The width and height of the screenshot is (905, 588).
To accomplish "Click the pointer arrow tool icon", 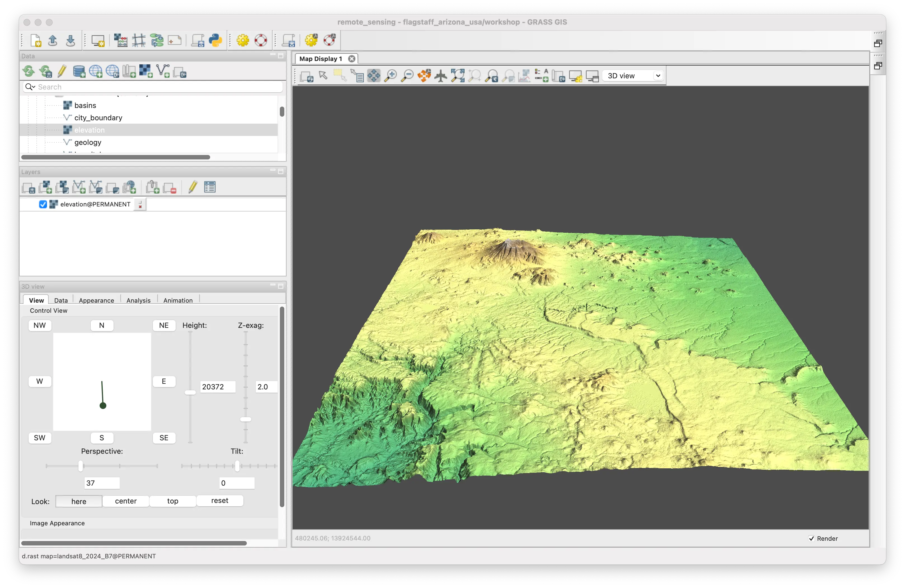I will pos(323,75).
